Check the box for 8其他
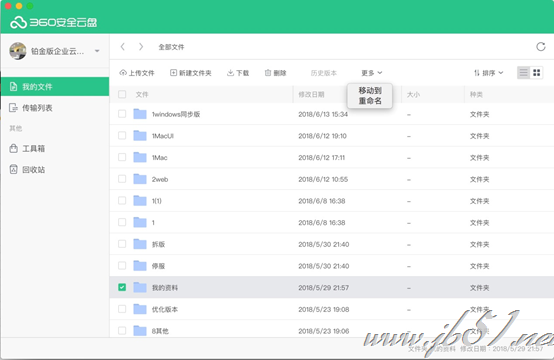Image resolution: width=554 pixels, height=360 pixels. coord(122,331)
